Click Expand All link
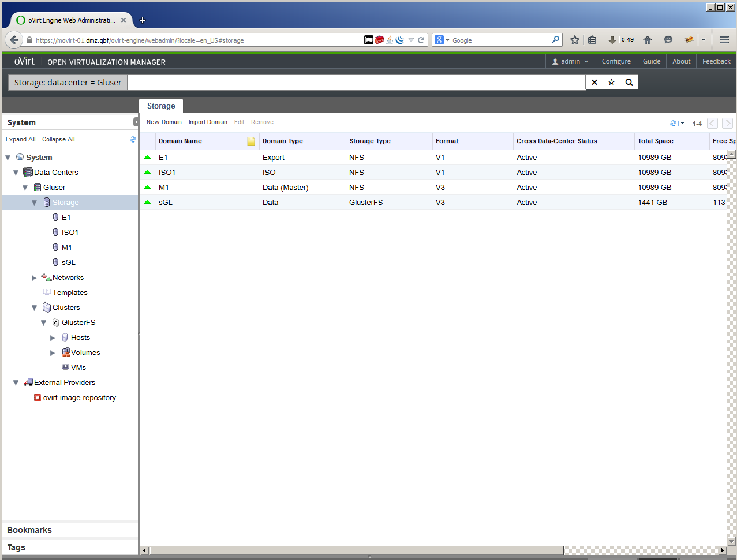Screen dimensions: 737x560 [x=21, y=139]
